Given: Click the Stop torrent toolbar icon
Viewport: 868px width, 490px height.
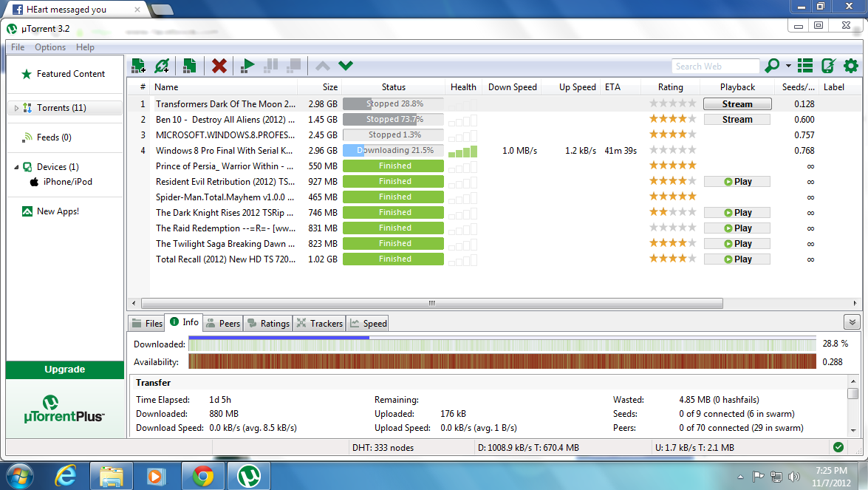Looking at the screenshot, I should [x=294, y=66].
